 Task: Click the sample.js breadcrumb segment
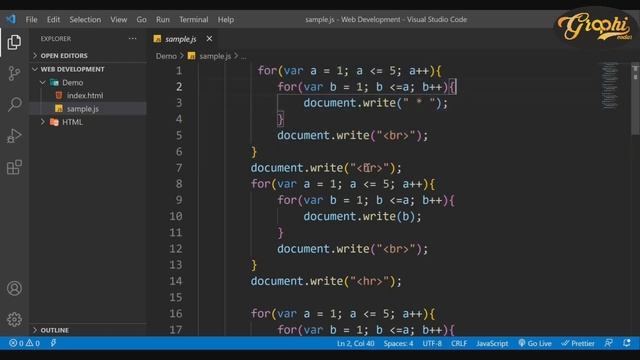click(x=215, y=56)
